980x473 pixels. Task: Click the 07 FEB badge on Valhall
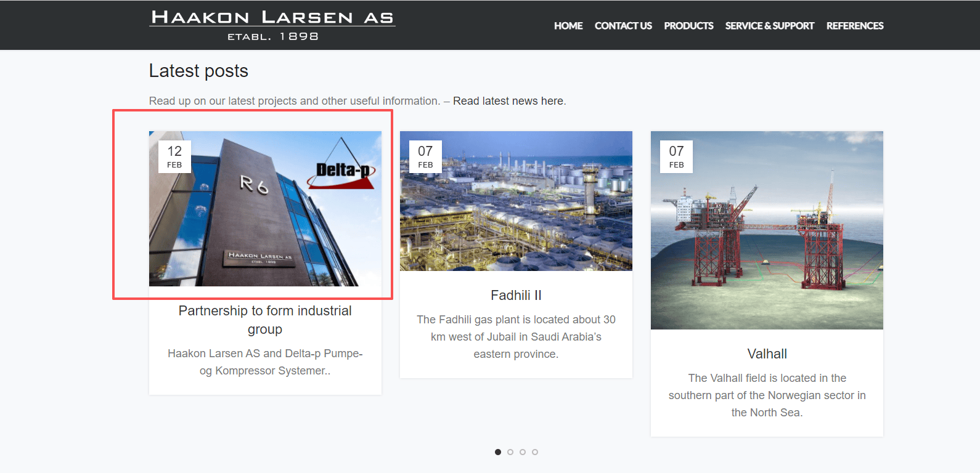pos(676,156)
